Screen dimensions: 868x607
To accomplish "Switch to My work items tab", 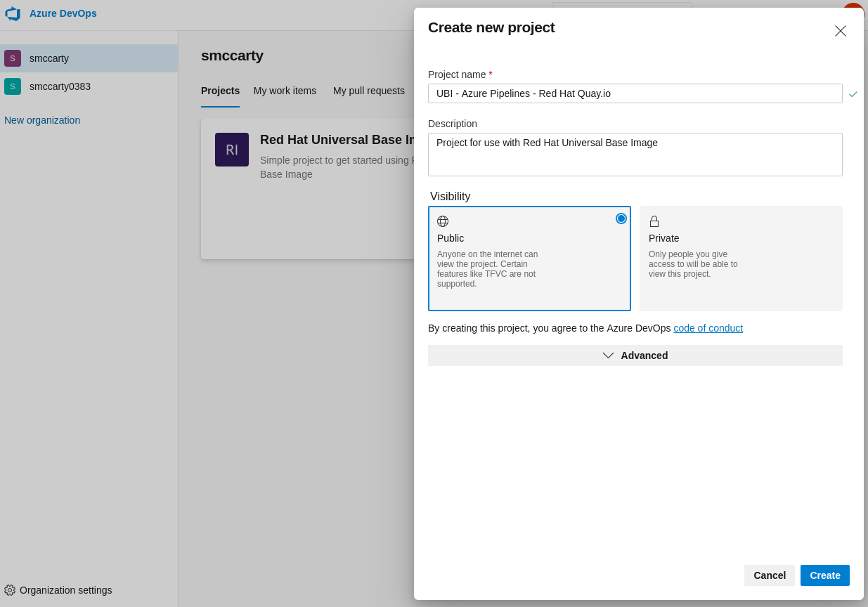I will (x=285, y=91).
